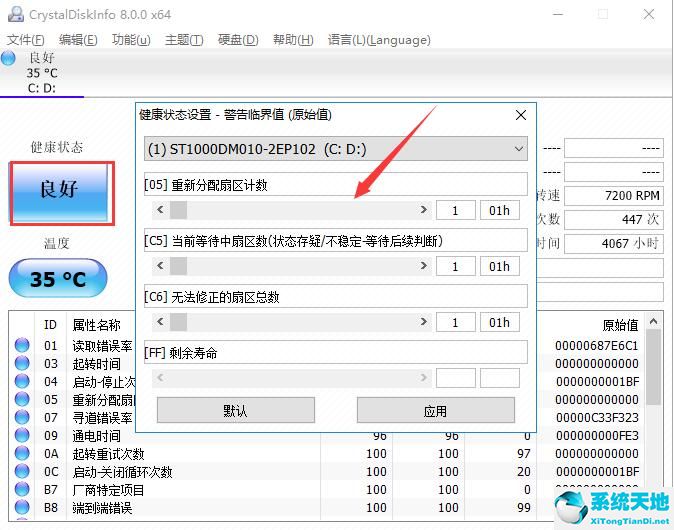The height and width of the screenshot is (530, 674).
Task: Click the 原始值 column header
Action: (x=620, y=325)
